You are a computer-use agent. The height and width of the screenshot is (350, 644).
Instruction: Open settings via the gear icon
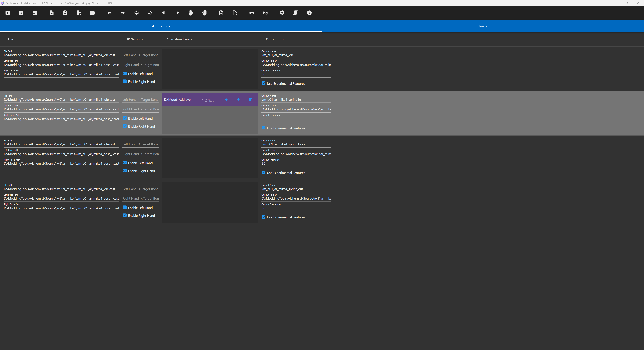282,13
